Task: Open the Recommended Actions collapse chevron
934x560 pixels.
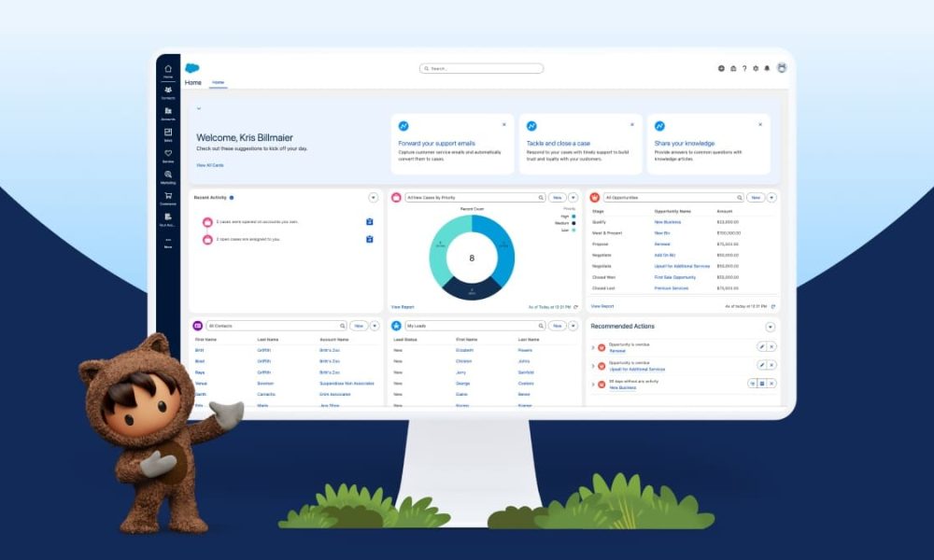Action: click(x=770, y=326)
